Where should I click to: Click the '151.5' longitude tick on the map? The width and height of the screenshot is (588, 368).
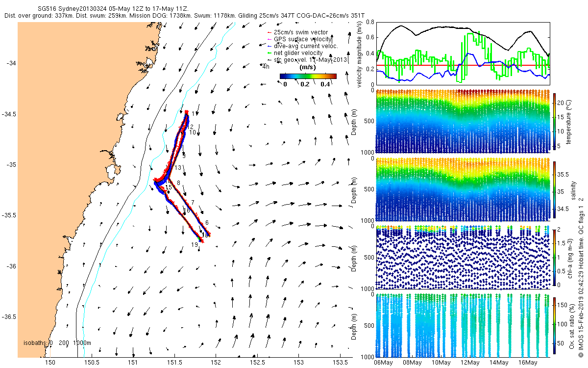click(x=174, y=363)
